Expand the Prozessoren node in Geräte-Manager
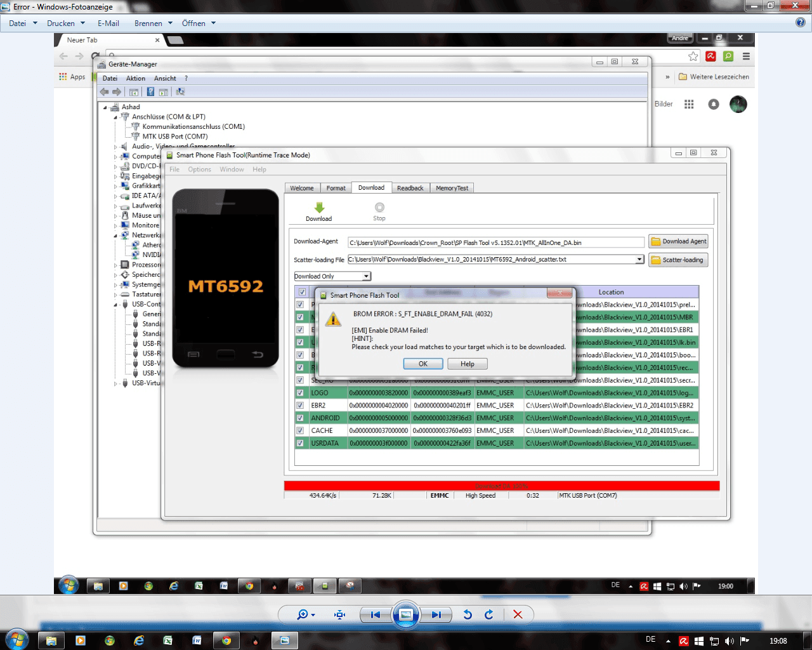The height and width of the screenshot is (650, 812). click(x=115, y=265)
